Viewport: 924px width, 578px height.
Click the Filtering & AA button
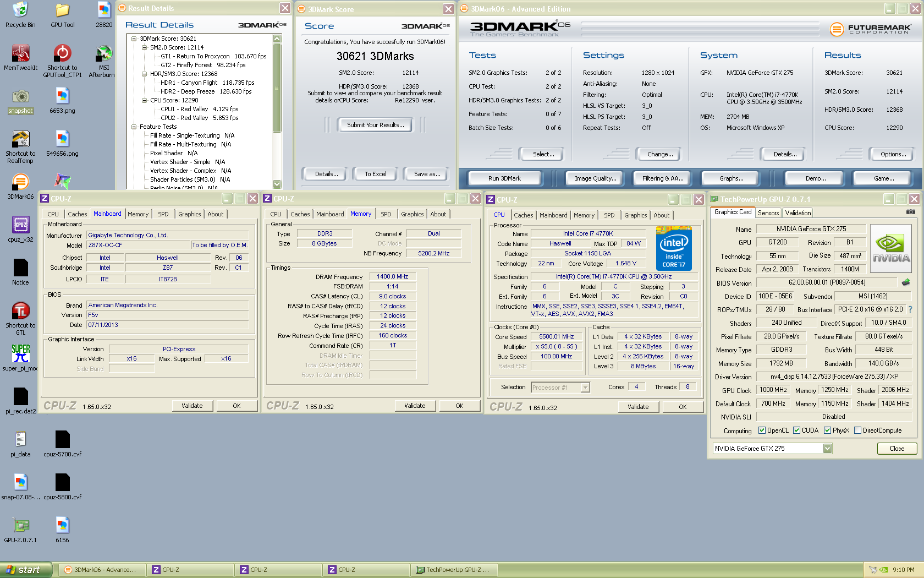(x=663, y=178)
